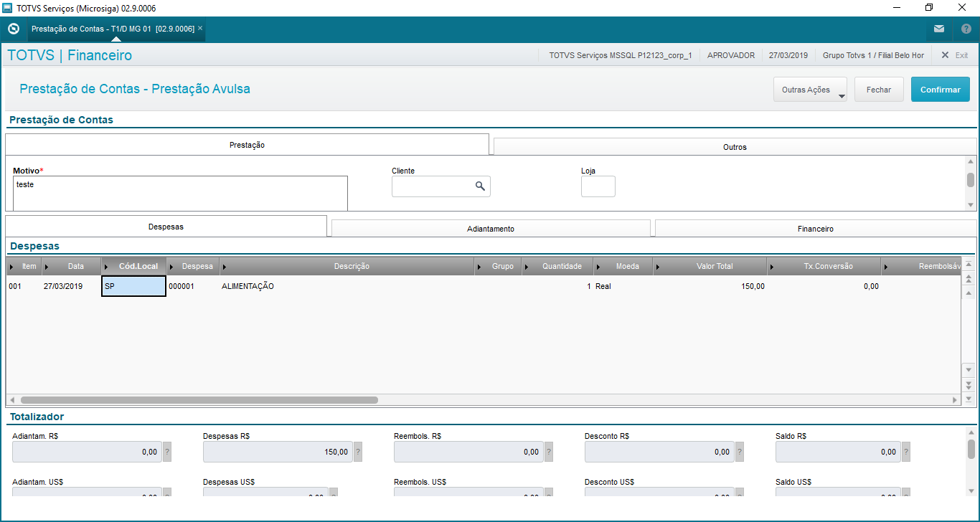Click the 27/03/2019 date cell

72,286
